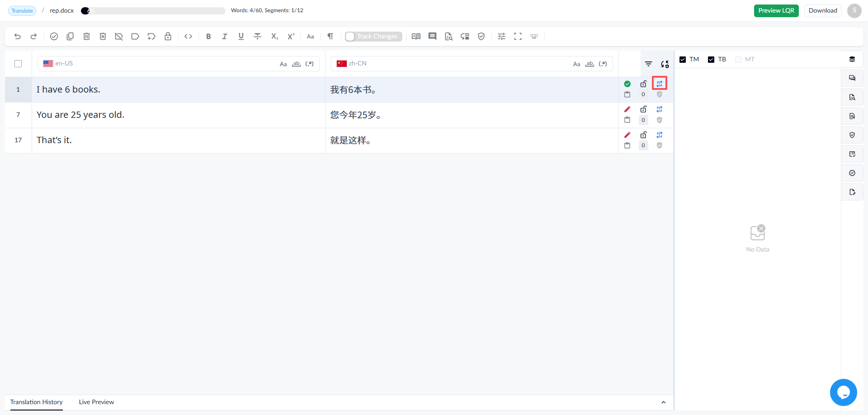Click the keyboard shortcuts icon in the toolbar
The image size is (868, 415).
coord(534,37)
